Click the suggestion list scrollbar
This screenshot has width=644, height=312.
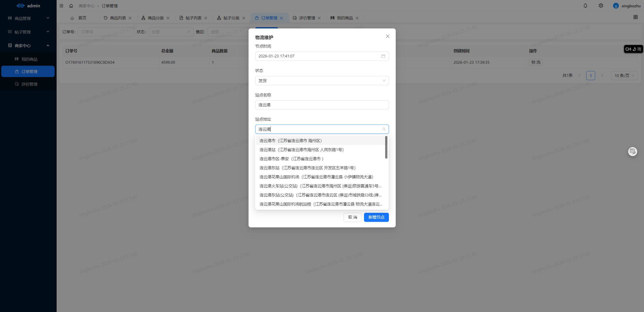(x=386, y=147)
